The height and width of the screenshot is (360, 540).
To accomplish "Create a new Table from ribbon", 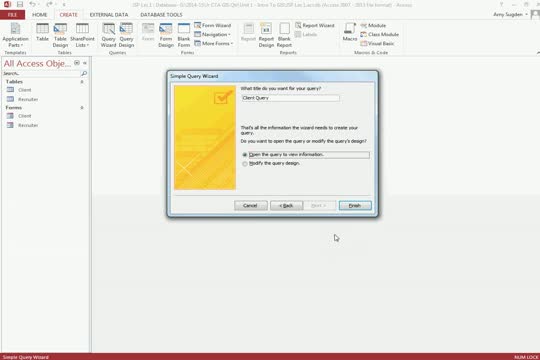I will [x=42, y=33].
